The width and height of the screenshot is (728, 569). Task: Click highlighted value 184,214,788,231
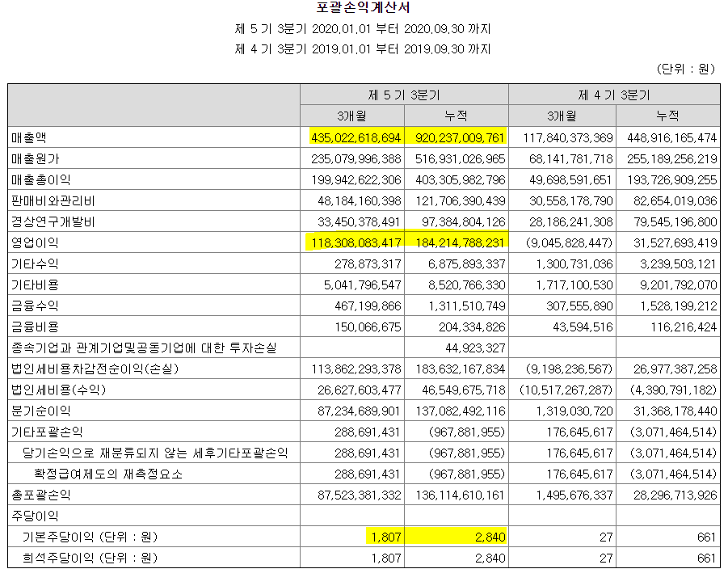(x=460, y=242)
